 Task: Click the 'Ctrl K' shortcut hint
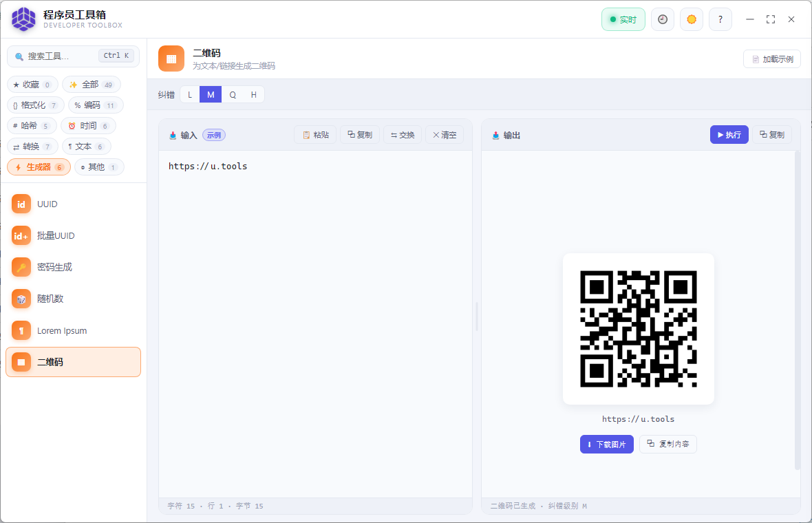tap(116, 56)
